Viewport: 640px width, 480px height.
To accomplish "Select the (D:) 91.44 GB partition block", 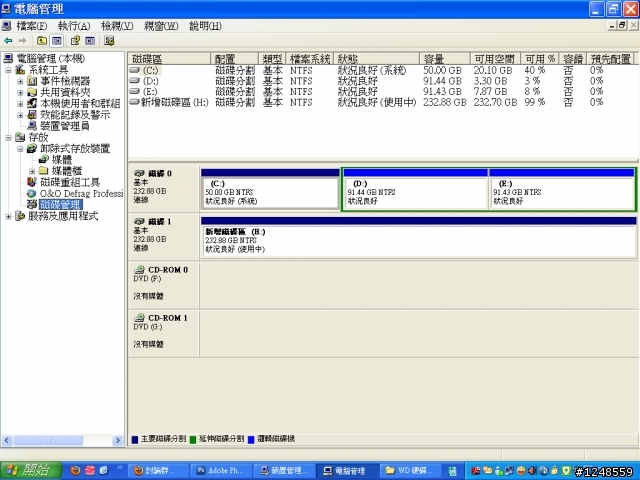I will coord(415,190).
